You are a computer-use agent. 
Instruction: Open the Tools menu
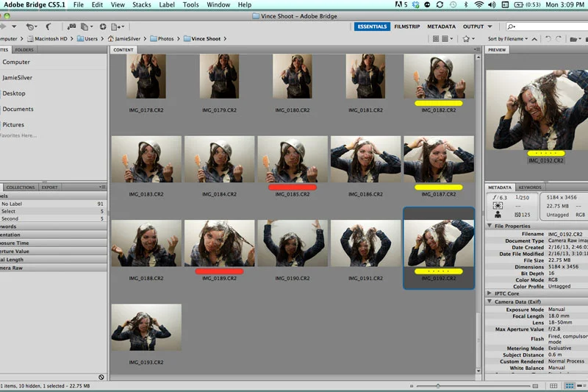(x=190, y=5)
